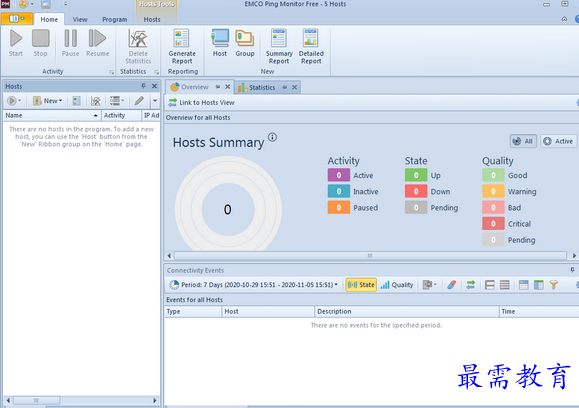Open the application menu button

tap(17, 18)
